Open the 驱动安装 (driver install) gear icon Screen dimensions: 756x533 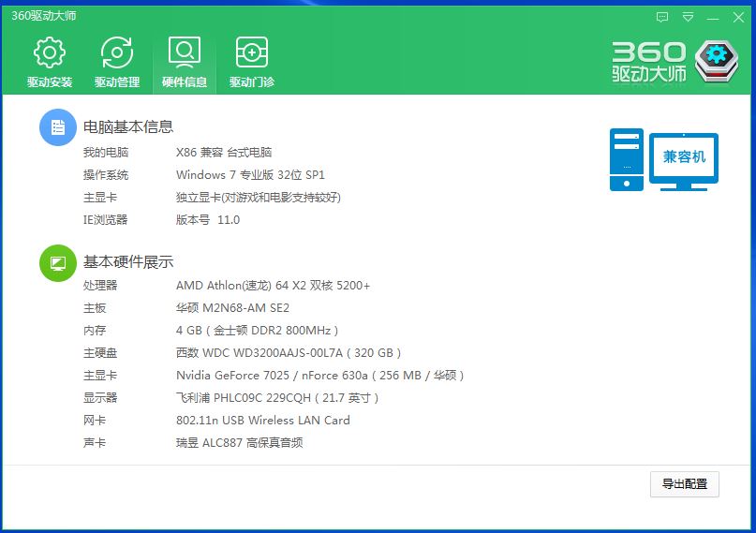(50, 54)
